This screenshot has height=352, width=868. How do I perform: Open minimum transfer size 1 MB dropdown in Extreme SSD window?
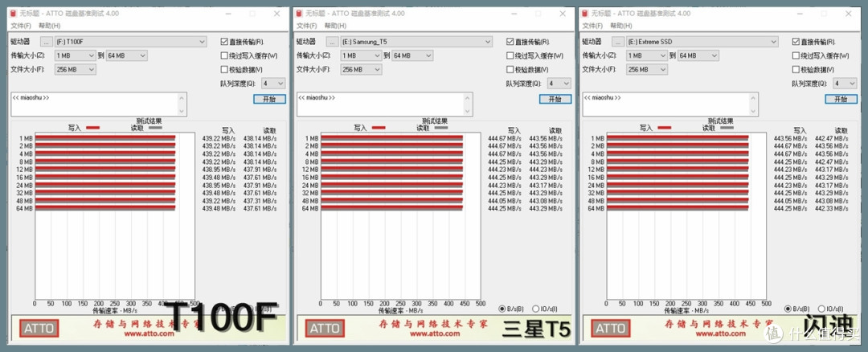pyautogui.click(x=646, y=55)
